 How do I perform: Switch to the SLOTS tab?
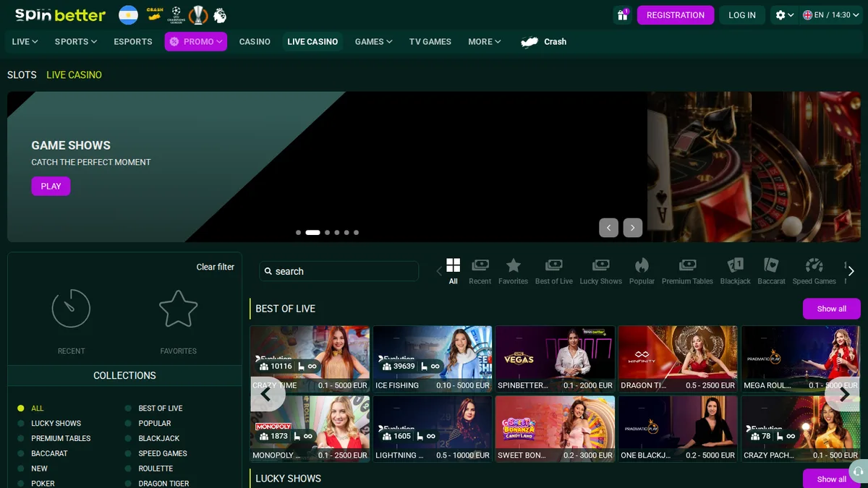point(22,75)
